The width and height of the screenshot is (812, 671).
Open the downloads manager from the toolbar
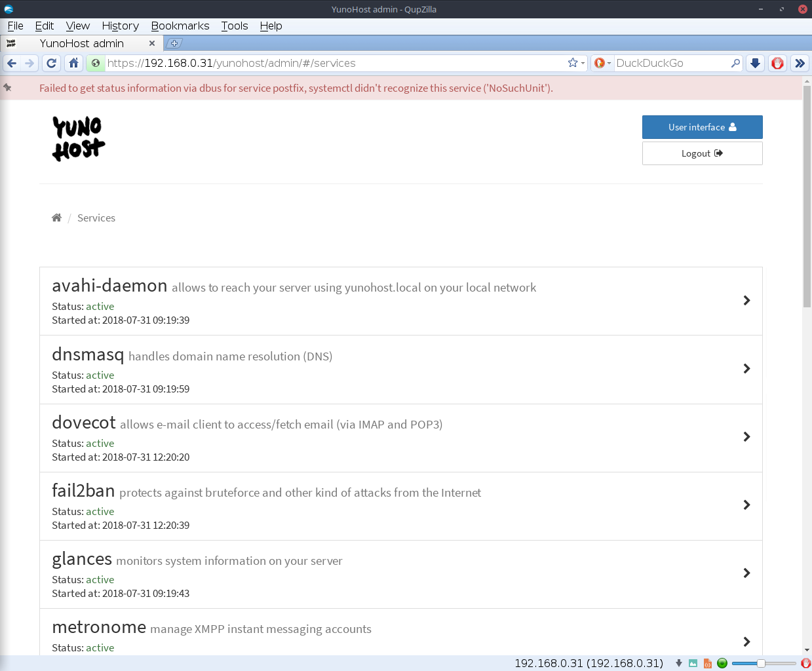[x=755, y=64]
